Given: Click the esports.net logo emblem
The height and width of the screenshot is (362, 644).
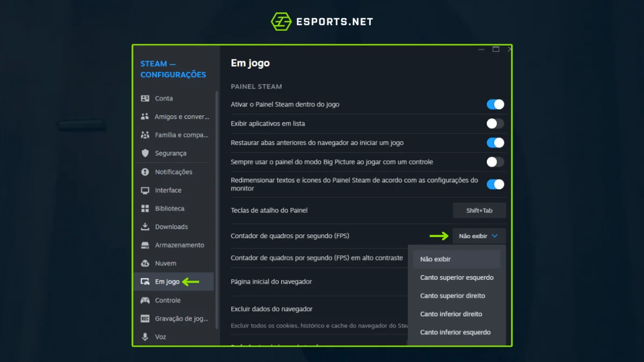Looking at the screenshot, I should click(281, 22).
